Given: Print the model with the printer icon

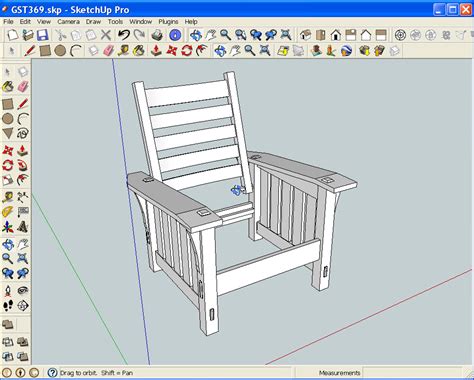Looking at the screenshot, I should coord(157,35).
